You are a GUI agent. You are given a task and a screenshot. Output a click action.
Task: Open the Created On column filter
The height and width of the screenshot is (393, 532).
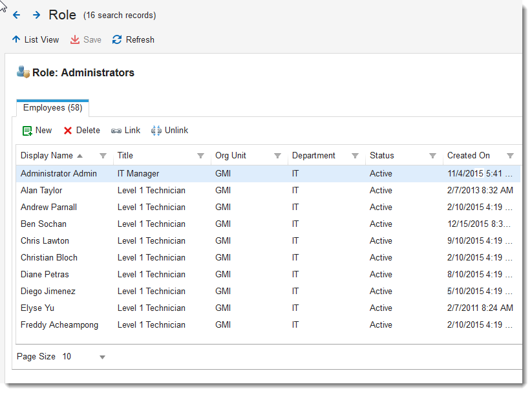click(510, 156)
